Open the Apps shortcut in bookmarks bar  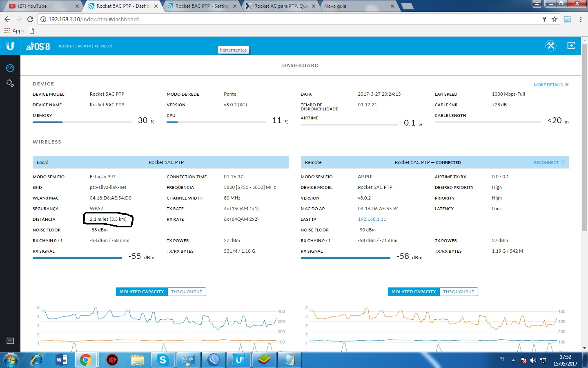(x=14, y=31)
